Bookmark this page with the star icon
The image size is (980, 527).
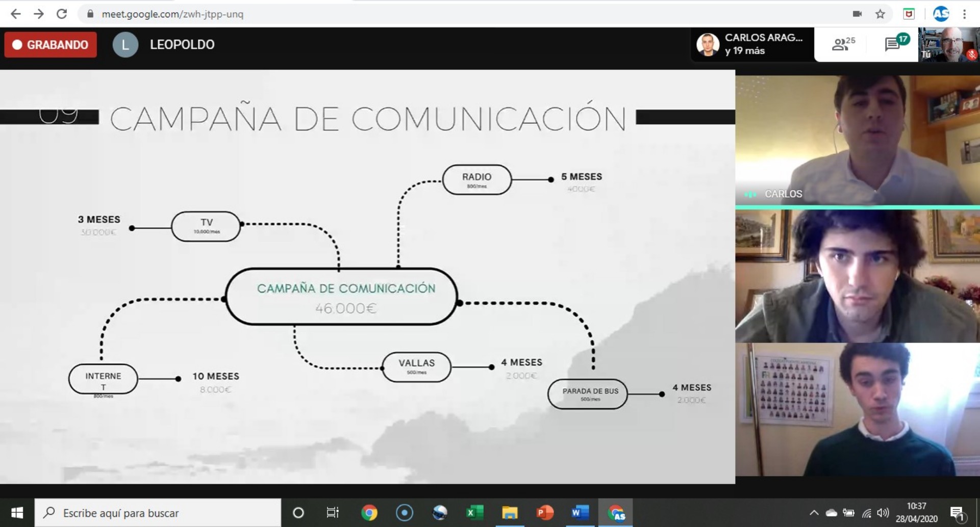880,14
